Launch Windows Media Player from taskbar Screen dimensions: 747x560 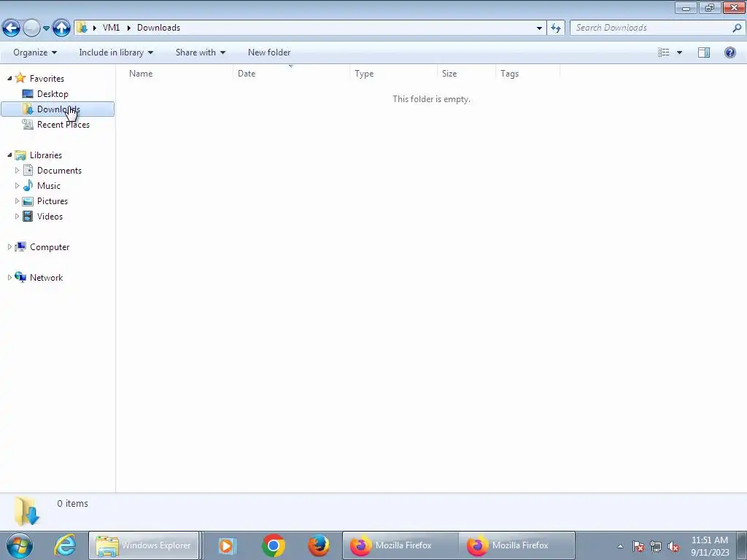pyautogui.click(x=227, y=545)
